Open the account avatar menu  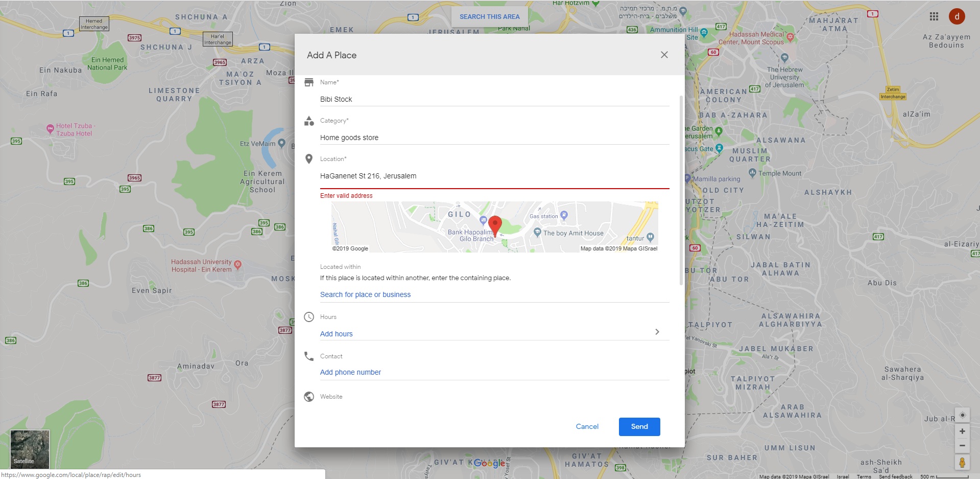[958, 16]
